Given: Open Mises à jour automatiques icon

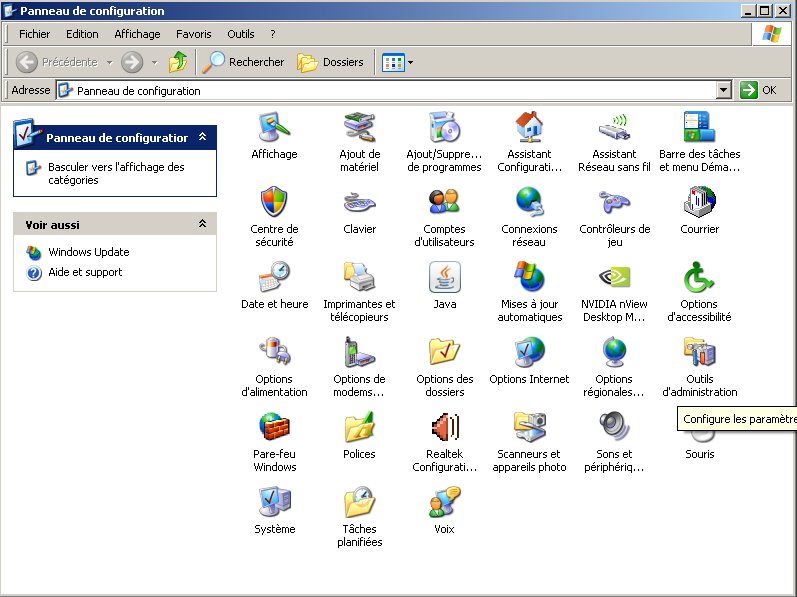Looking at the screenshot, I should (x=529, y=277).
